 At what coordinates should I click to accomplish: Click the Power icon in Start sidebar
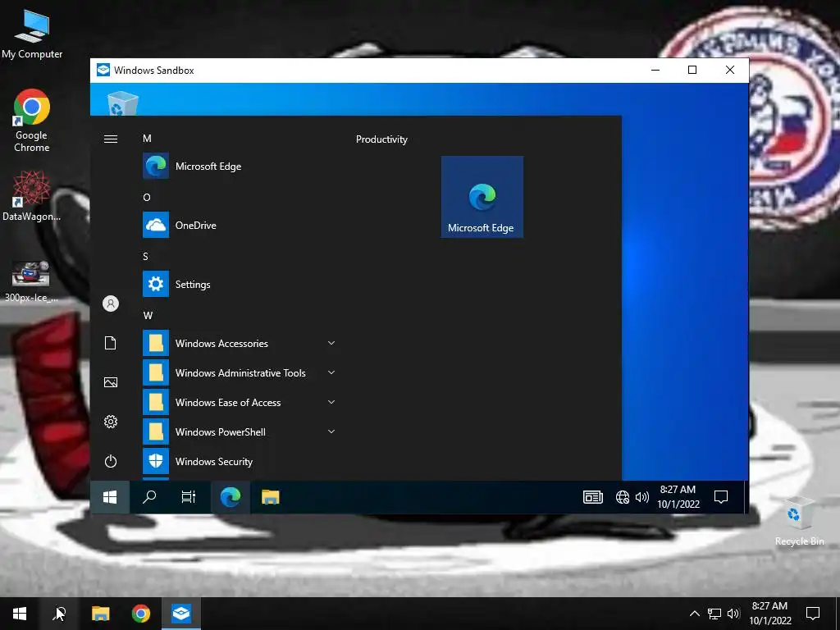coord(111,461)
